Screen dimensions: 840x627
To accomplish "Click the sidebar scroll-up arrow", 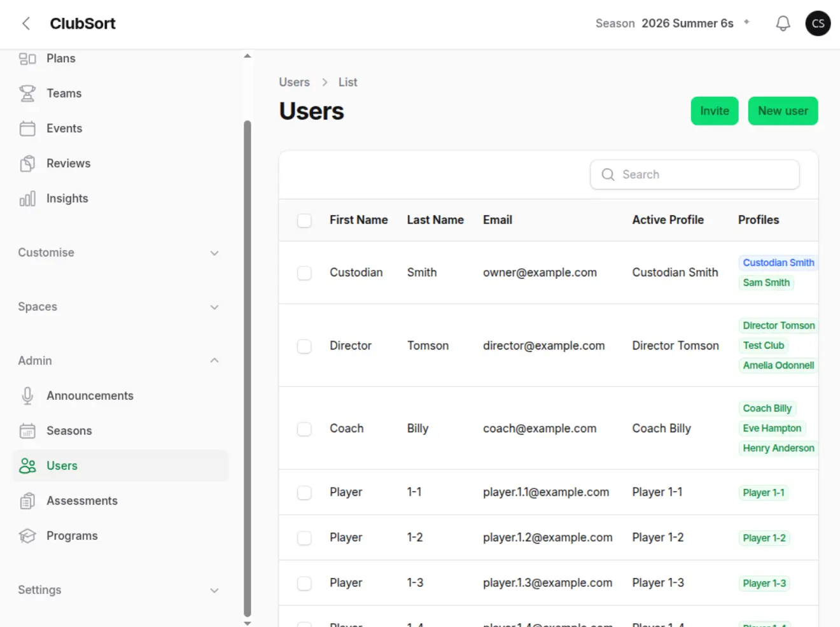I will tap(248, 56).
